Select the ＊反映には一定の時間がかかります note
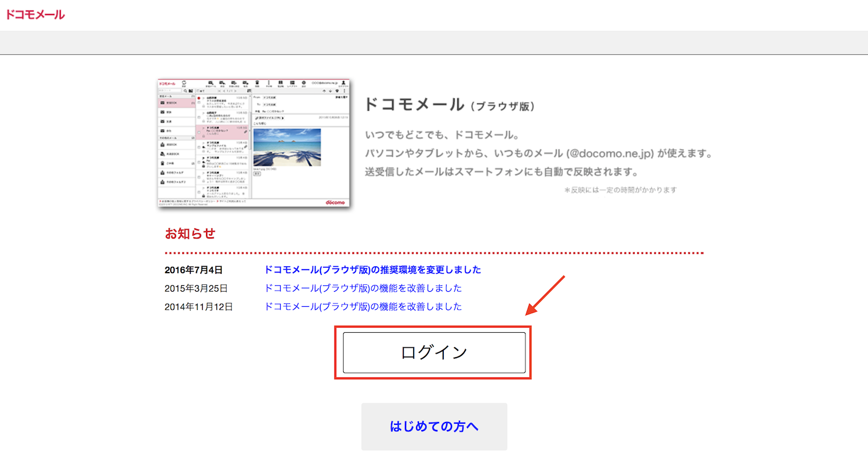Viewport: 868px width, 459px height. (x=620, y=190)
